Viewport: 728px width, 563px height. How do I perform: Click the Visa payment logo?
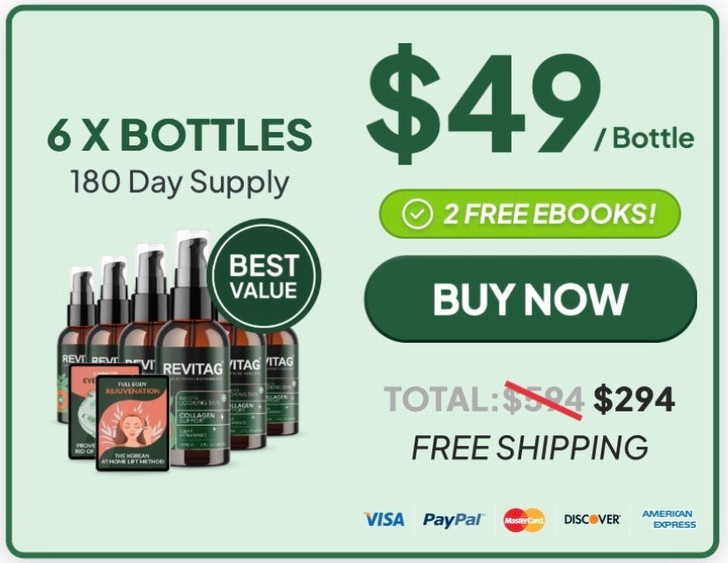(x=384, y=519)
